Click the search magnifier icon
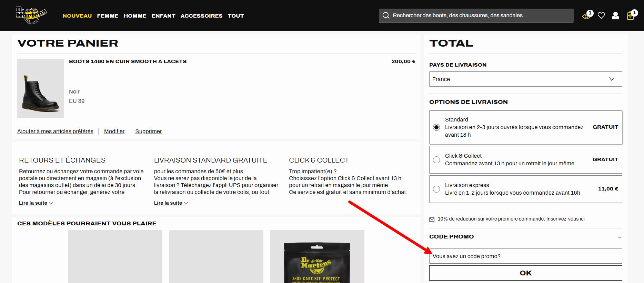Screen dimensions: 644x283 tap(386, 16)
